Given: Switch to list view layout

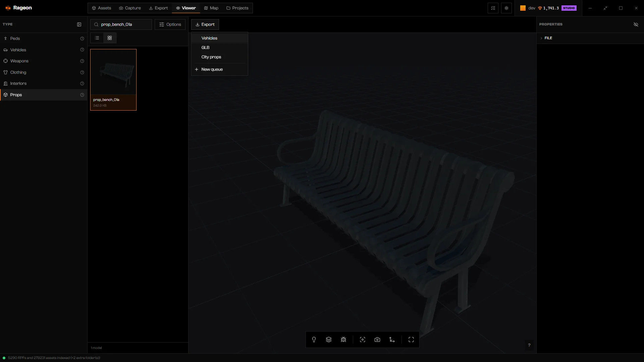Looking at the screenshot, I should pos(97,38).
